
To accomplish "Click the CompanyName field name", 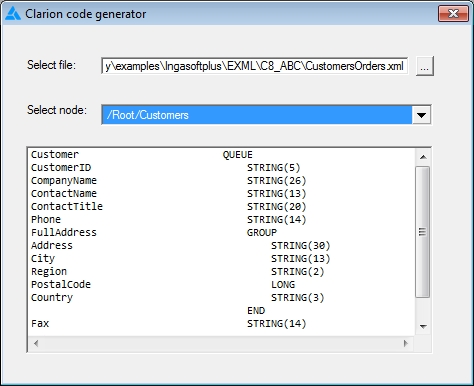I will point(64,181).
